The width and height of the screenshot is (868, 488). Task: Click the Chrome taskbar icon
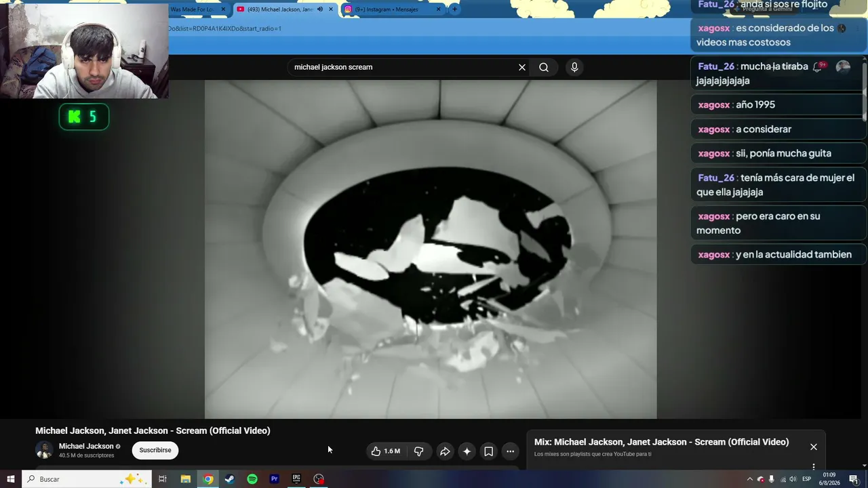click(x=208, y=479)
